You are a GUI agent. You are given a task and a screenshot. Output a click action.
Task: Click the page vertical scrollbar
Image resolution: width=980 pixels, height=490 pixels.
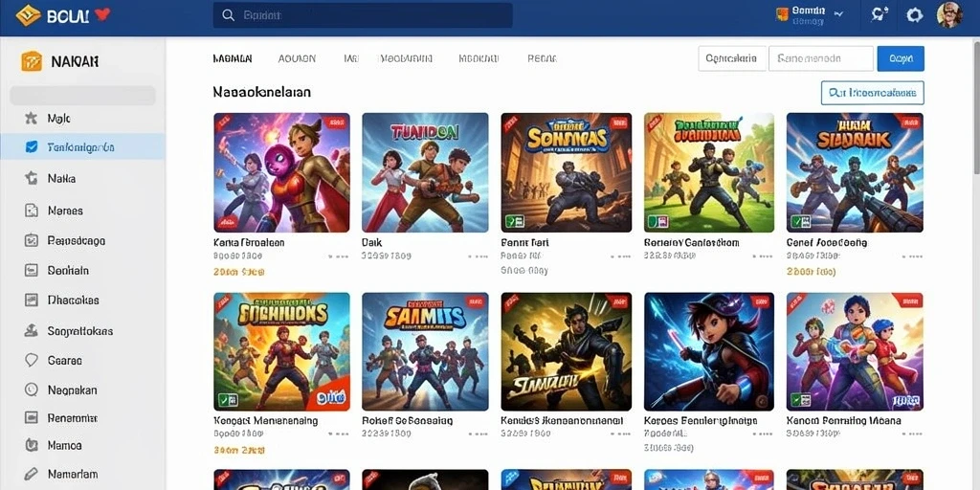coord(976,106)
